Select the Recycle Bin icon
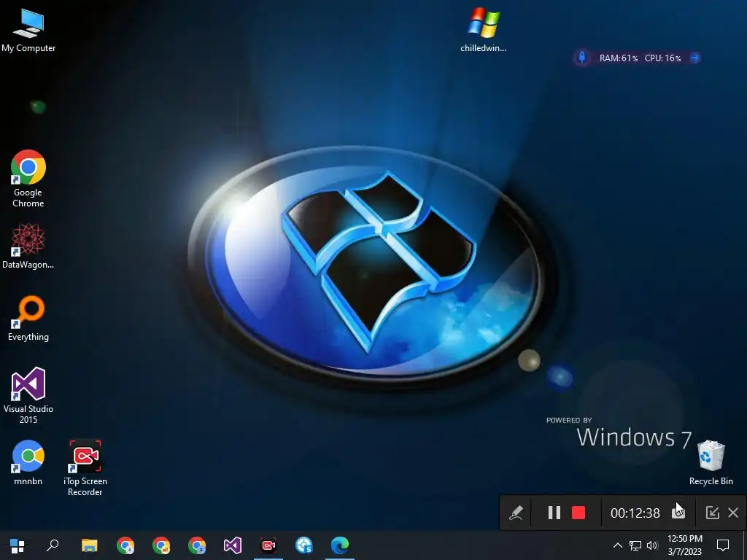747x560 pixels. 711,462
